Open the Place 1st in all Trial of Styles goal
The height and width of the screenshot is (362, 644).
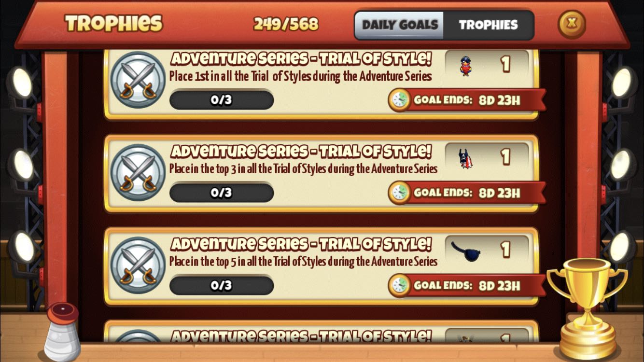click(x=300, y=76)
